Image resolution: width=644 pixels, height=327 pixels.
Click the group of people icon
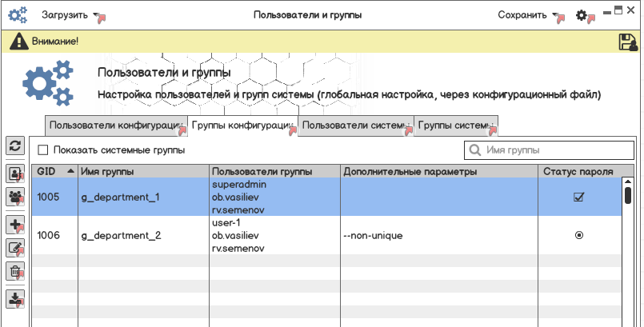[x=15, y=197]
